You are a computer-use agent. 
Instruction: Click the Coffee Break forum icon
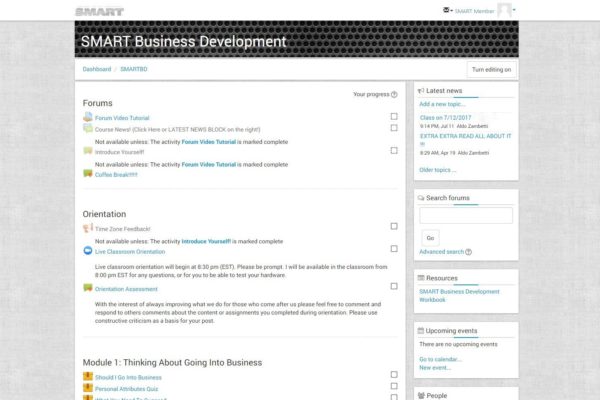pos(88,173)
